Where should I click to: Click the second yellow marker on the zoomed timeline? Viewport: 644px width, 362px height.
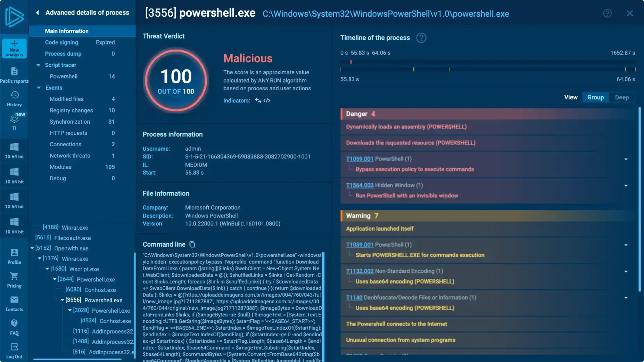click(x=449, y=69)
